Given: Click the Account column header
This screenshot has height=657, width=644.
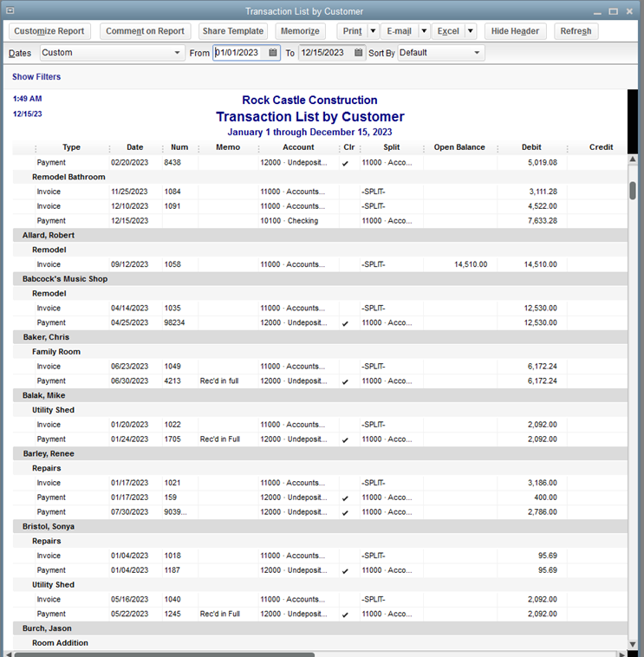Looking at the screenshot, I should point(298,147).
